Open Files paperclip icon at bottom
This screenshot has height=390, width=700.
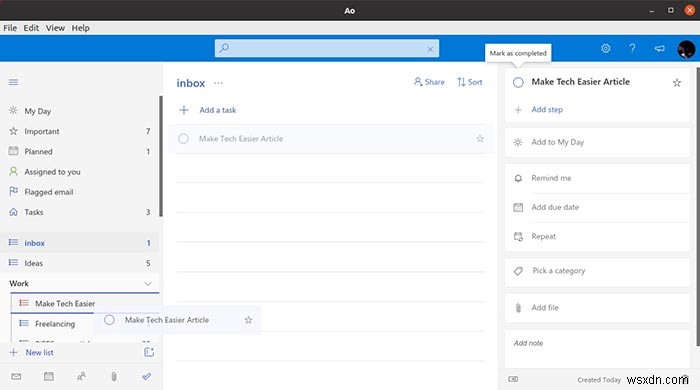click(x=114, y=377)
